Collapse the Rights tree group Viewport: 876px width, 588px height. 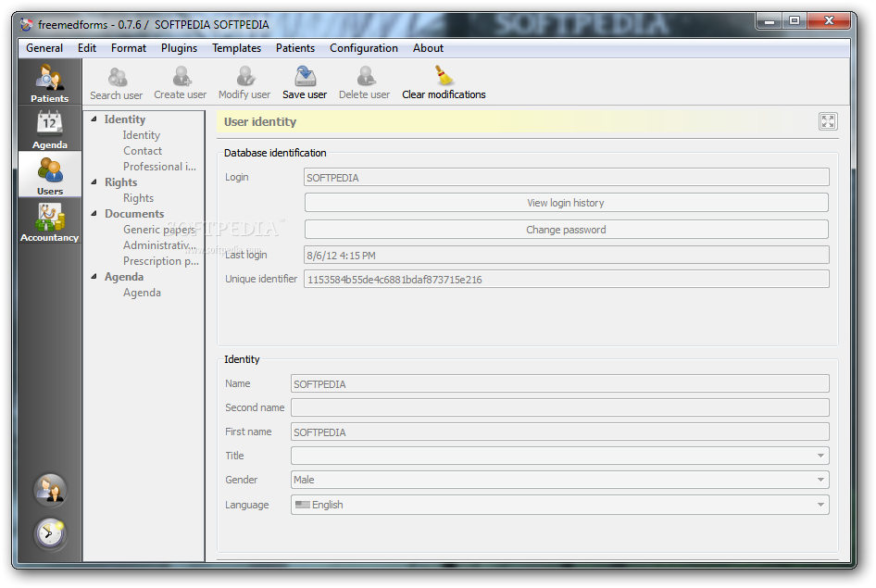click(94, 182)
